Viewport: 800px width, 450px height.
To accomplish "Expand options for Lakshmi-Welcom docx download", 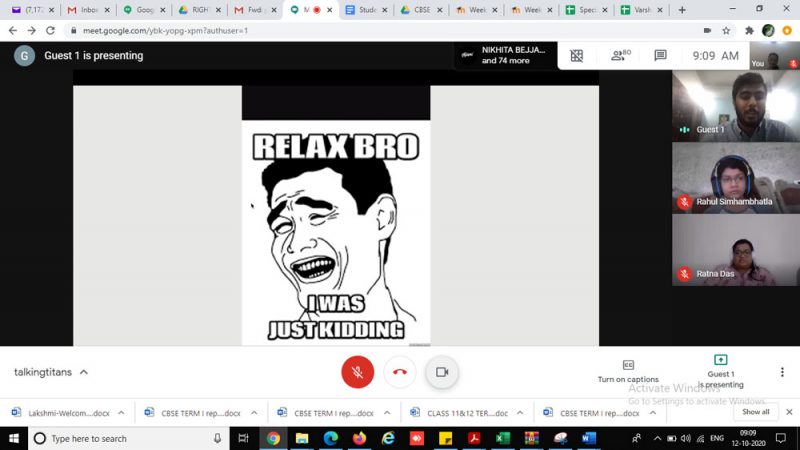I will click(x=121, y=413).
